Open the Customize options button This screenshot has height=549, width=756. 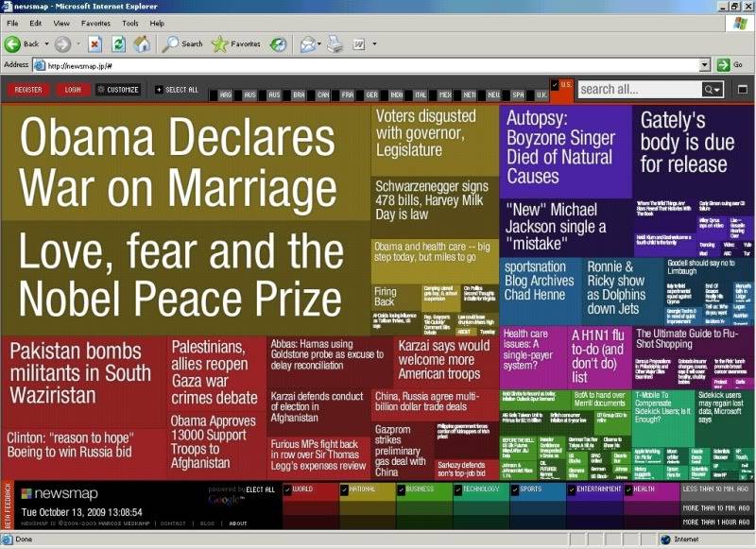click(x=118, y=90)
